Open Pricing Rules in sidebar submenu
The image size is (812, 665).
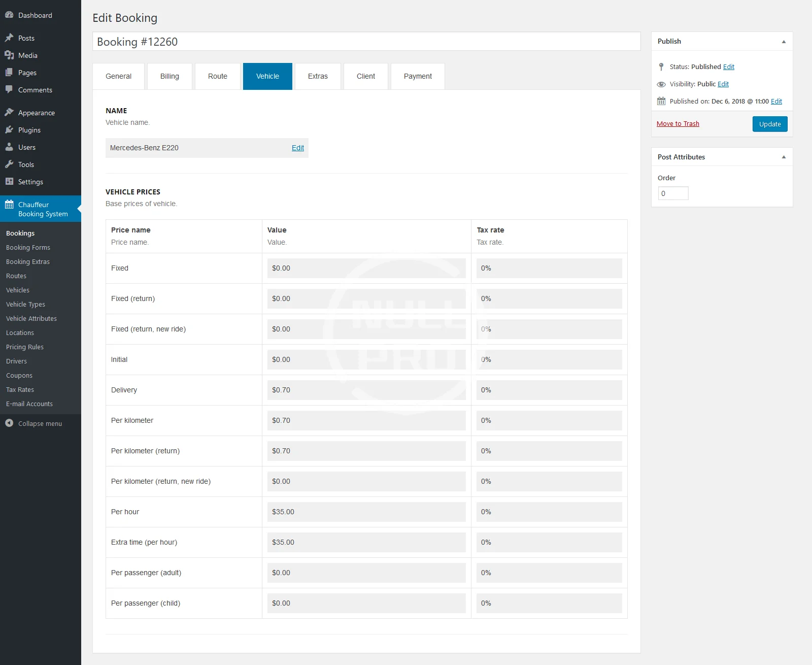pos(25,347)
